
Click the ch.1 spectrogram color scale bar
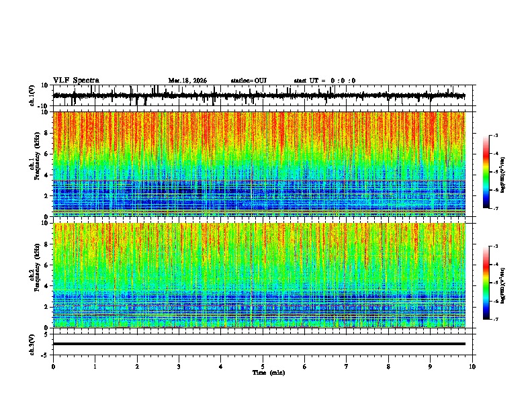click(x=486, y=172)
